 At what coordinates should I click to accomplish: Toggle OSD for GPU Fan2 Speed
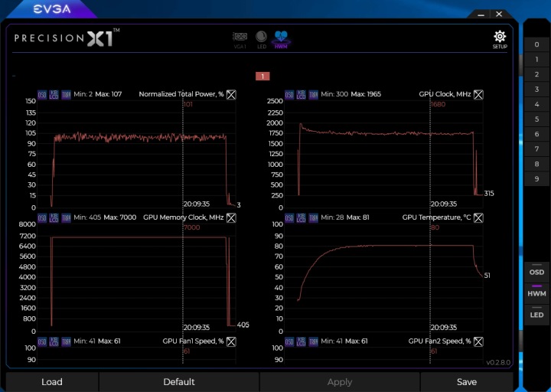click(x=289, y=341)
